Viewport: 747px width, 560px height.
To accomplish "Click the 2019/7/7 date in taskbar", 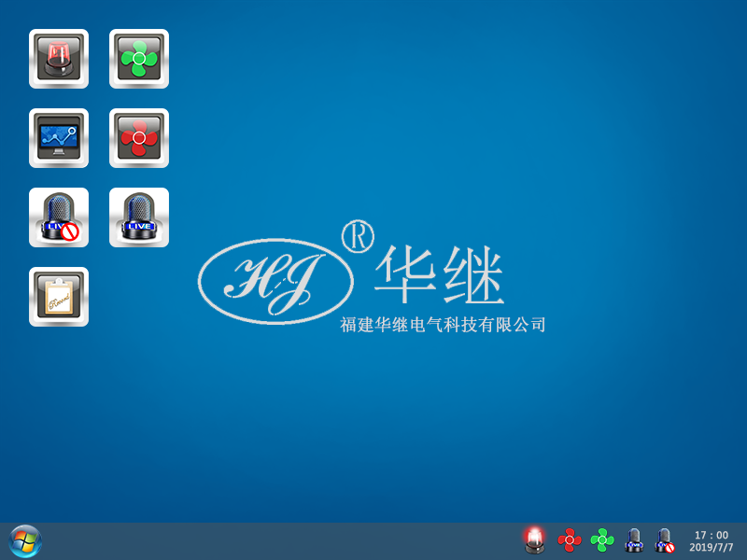I will (x=712, y=547).
